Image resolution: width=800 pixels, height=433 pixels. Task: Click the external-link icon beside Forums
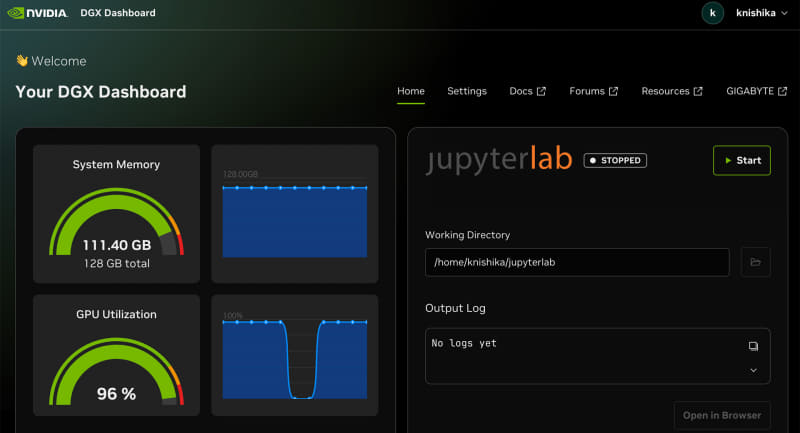coord(613,91)
